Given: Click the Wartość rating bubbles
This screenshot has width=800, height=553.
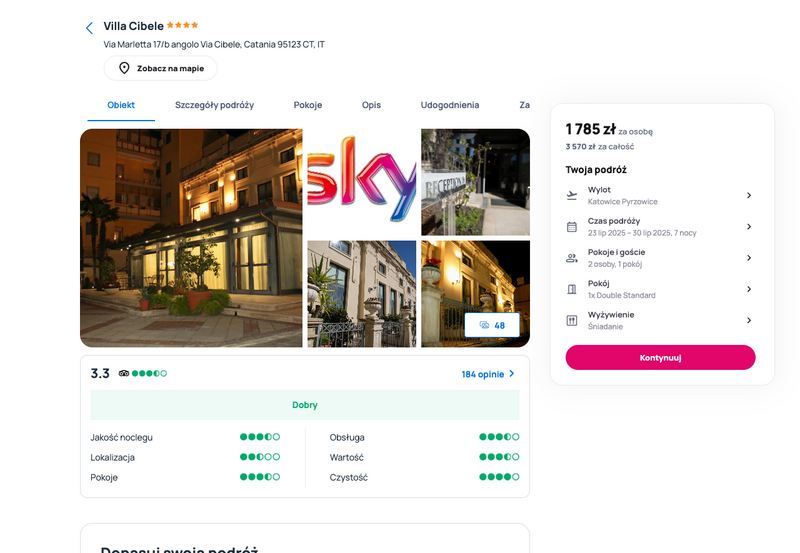Looking at the screenshot, I should (499, 457).
